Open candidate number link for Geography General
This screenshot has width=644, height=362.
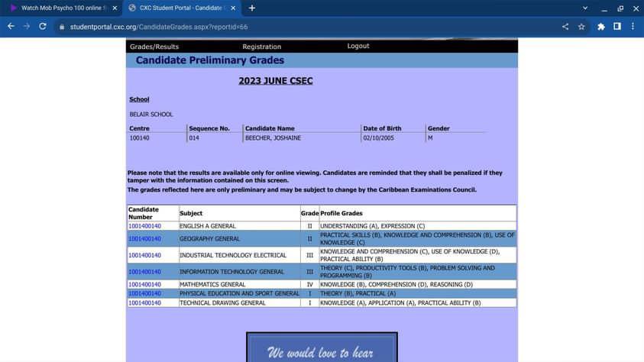144,239
